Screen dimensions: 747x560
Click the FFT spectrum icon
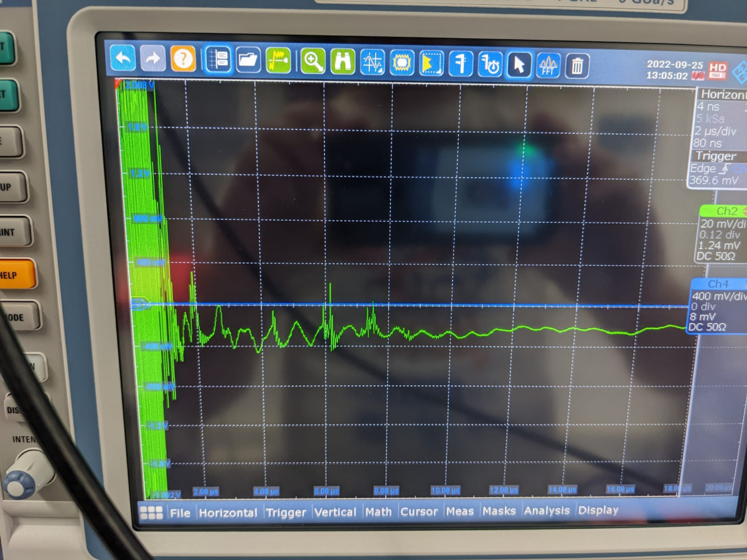548,65
